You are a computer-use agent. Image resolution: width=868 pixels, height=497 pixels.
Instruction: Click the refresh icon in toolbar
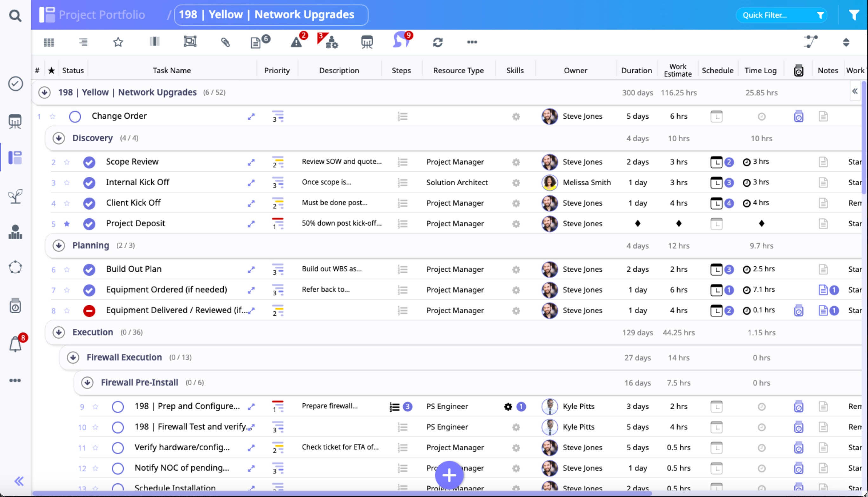coord(438,42)
